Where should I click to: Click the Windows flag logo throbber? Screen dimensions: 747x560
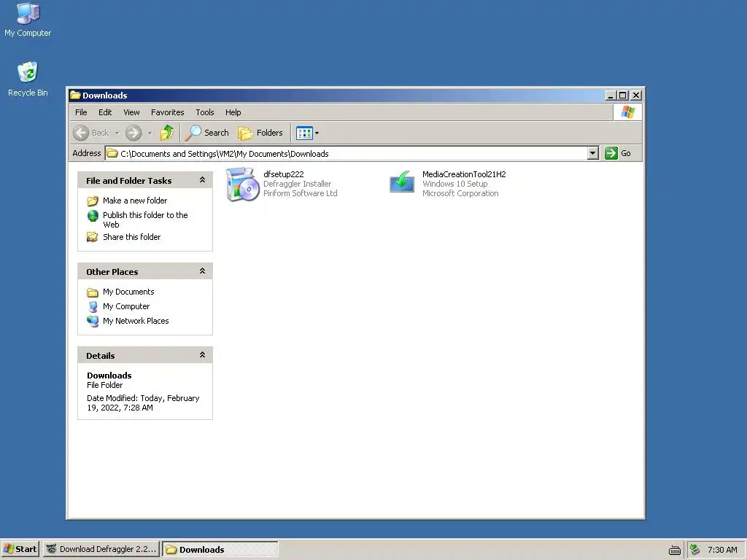pos(628,112)
